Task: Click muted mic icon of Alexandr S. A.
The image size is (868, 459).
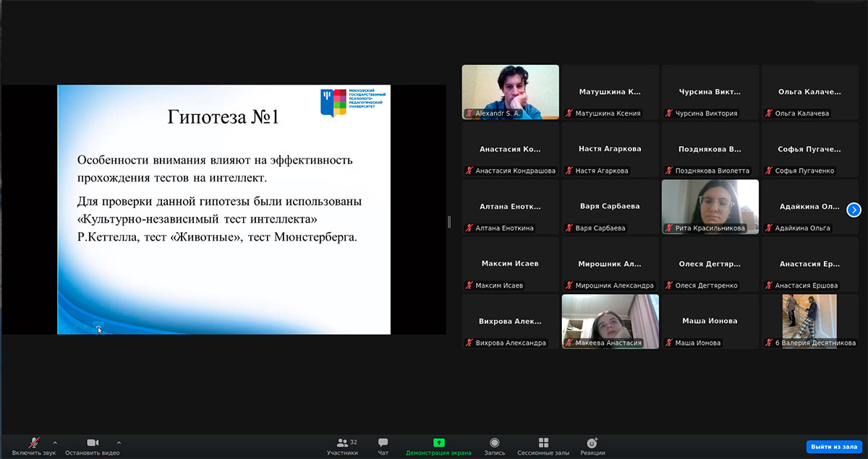Action: (x=469, y=113)
